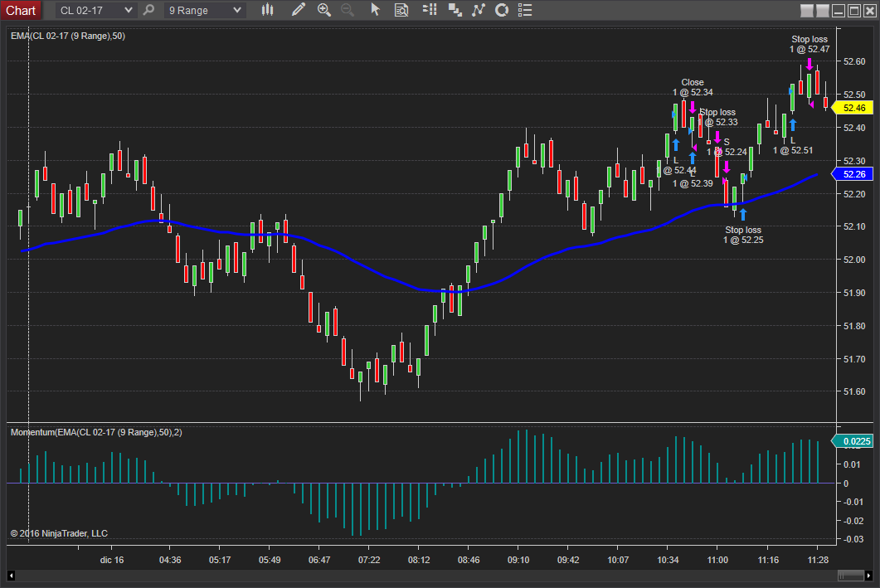Click the second grey link square

(x=822, y=11)
